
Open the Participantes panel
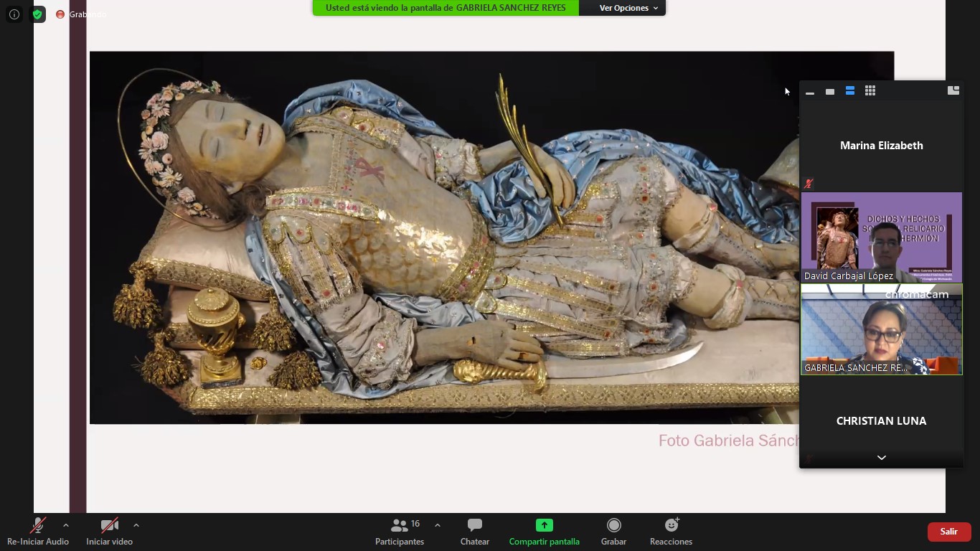click(400, 532)
